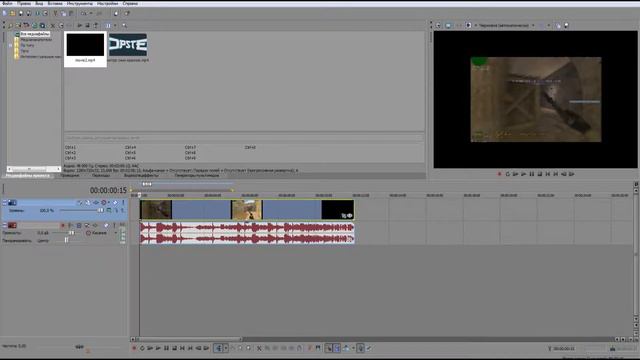Save preview snapshot to file
The width and height of the screenshot is (640, 360).
(566, 25)
